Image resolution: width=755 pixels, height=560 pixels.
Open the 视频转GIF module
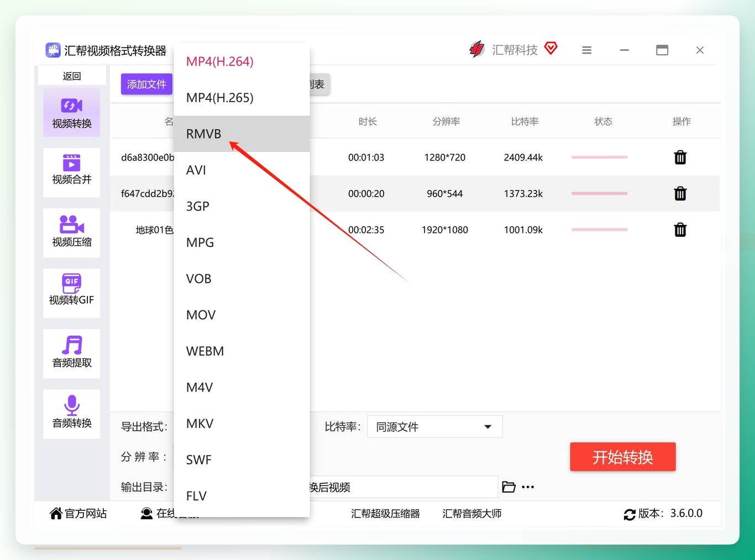tap(72, 293)
